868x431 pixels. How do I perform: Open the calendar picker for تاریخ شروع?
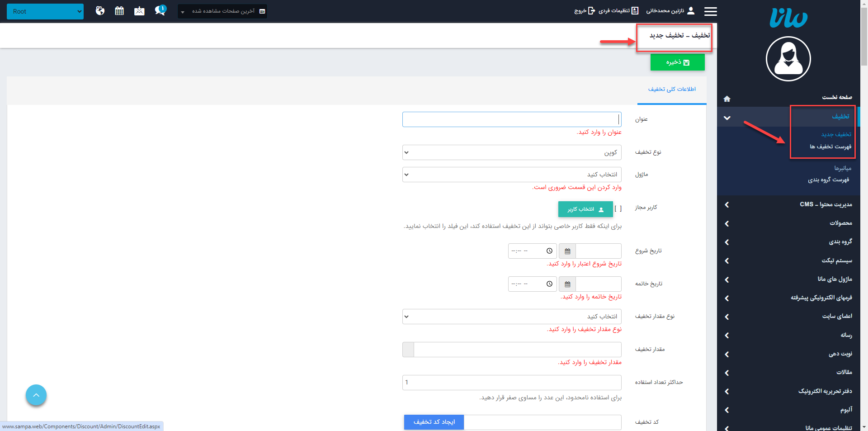(567, 251)
